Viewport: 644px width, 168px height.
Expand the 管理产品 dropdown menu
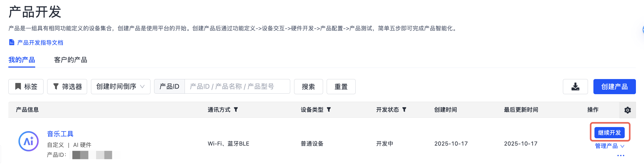click(x=610, y=146)
